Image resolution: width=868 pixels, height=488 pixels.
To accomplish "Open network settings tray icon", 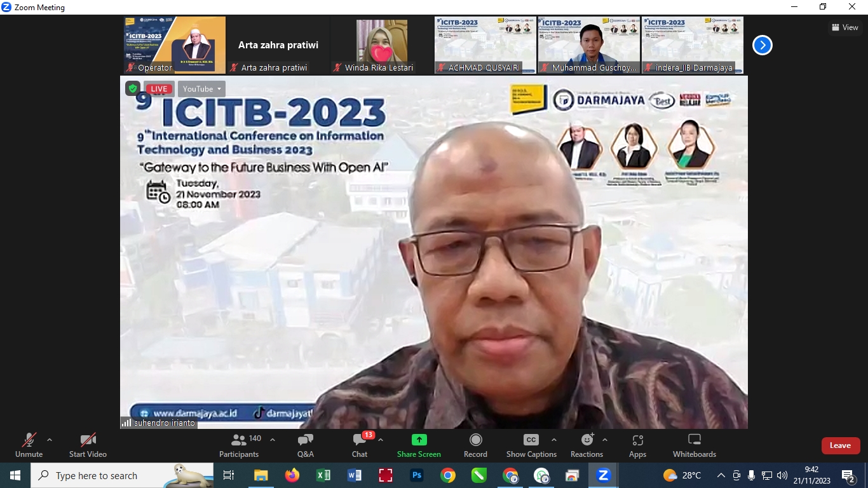I will [767, 475].
